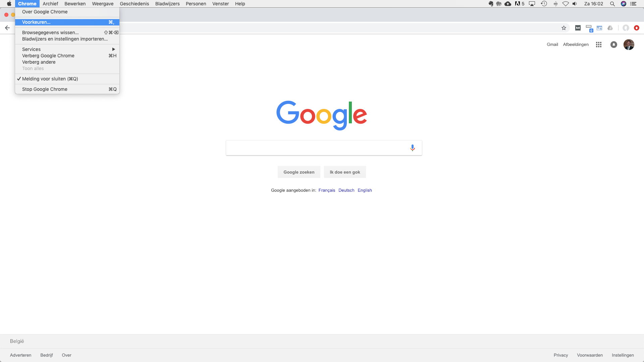
Task: Select Verberg Google Chrome
Action: [67, 56]
